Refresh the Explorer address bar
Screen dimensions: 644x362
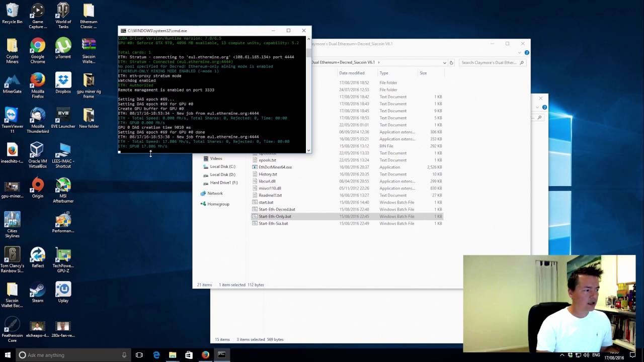tap(451, 62)
